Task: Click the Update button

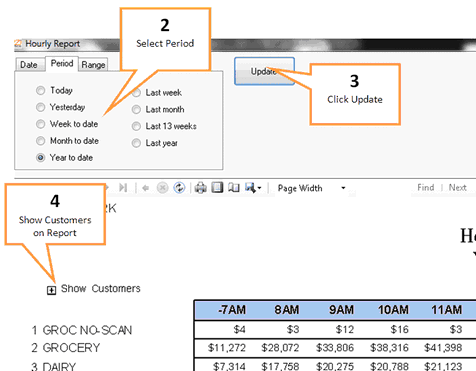Action: 264,71
